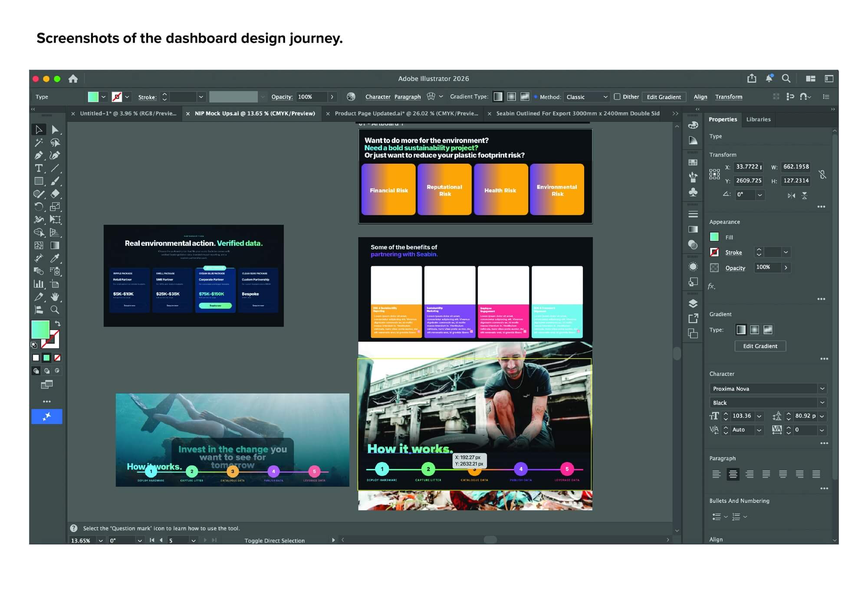Choose linear gradient type in Properties panel

tap(741, 330)
